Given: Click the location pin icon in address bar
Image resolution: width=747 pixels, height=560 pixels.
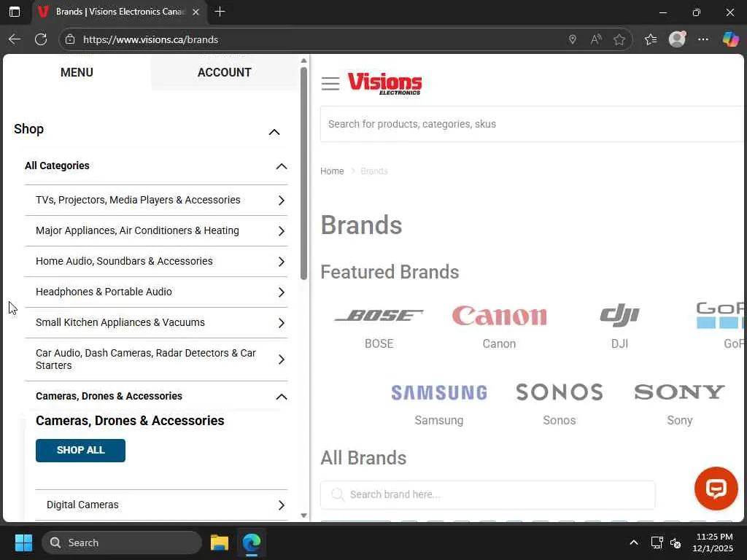Looking at the screenshot, I should (573, 39).
